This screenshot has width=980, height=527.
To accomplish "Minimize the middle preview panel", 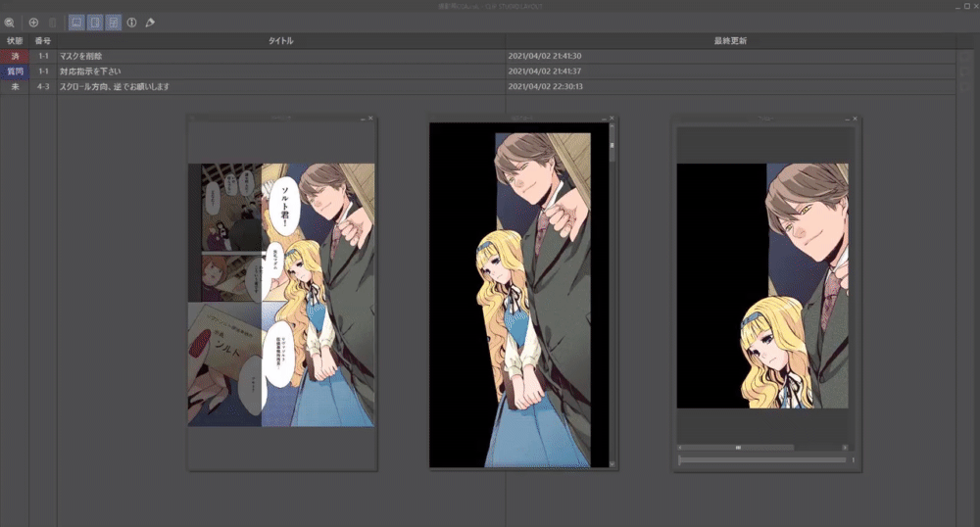I will (604, 118).
